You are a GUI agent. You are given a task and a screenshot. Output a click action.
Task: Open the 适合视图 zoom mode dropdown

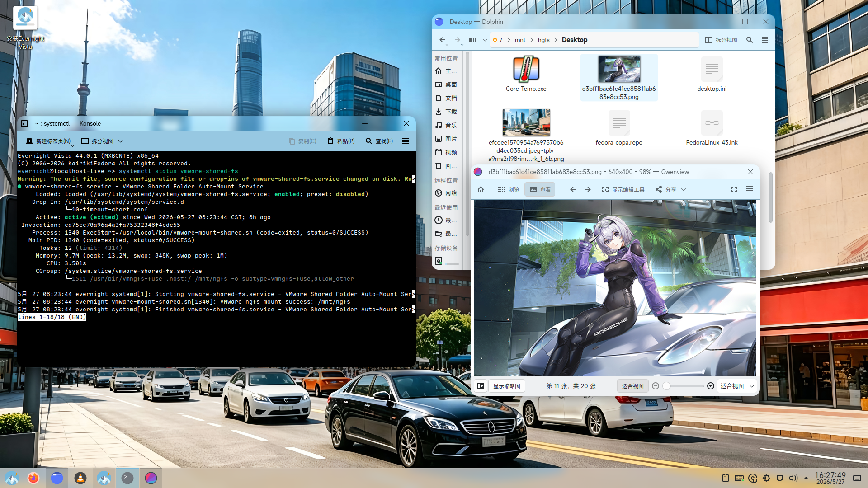click(x=737, y=386)
